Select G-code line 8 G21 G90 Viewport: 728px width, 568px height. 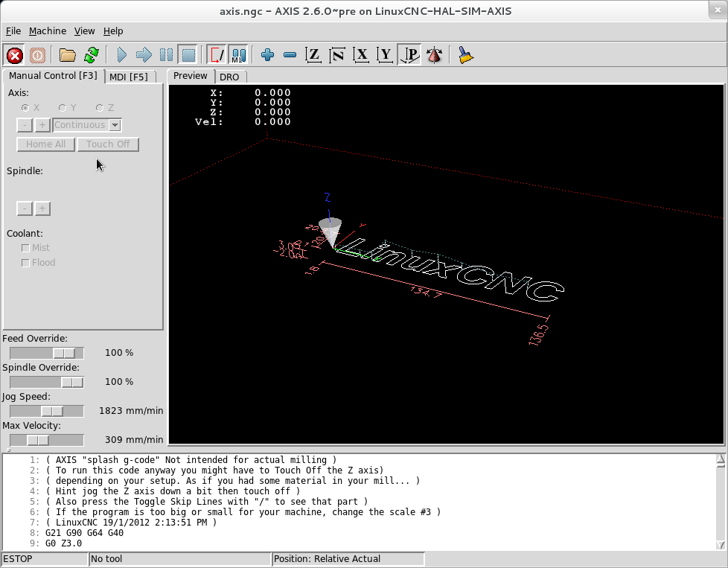click(x=85, y=533)
